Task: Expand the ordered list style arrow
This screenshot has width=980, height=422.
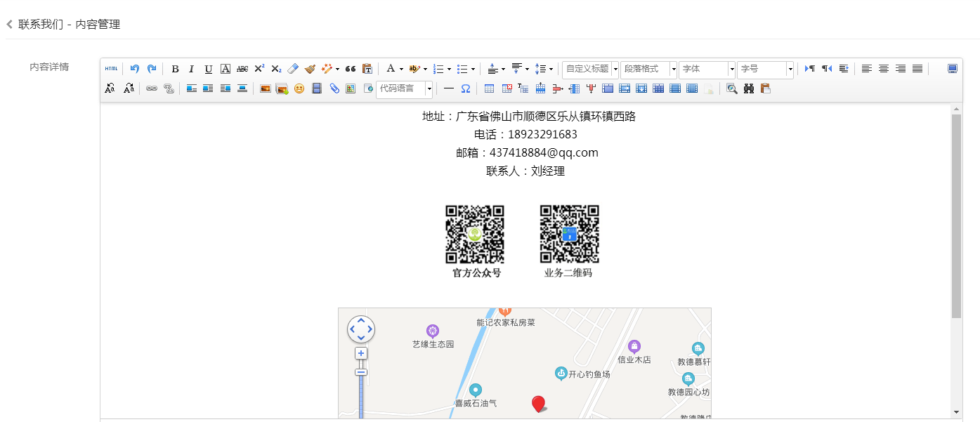Action: (449, 69)
